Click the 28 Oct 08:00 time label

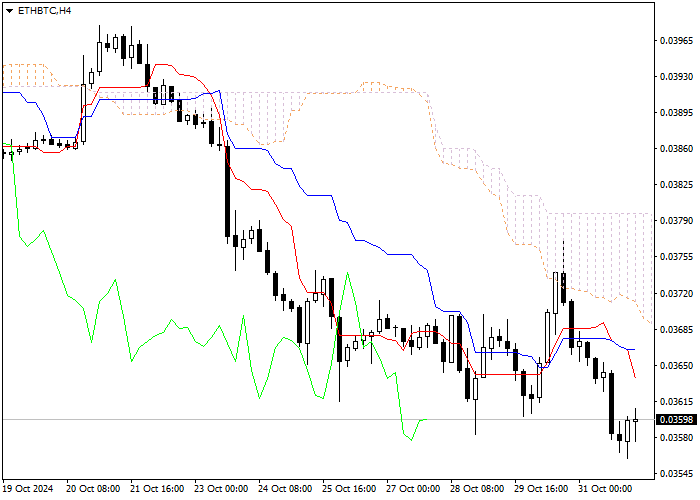click(477, 489)
